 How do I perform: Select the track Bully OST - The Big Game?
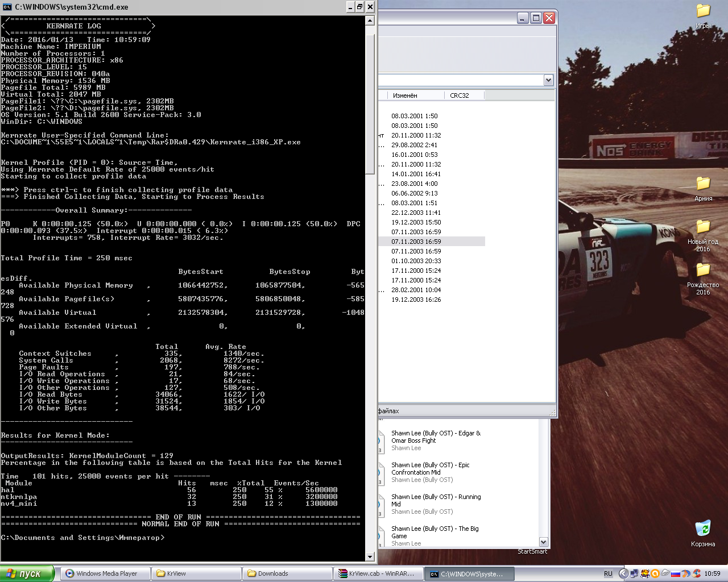click(435, 532)
